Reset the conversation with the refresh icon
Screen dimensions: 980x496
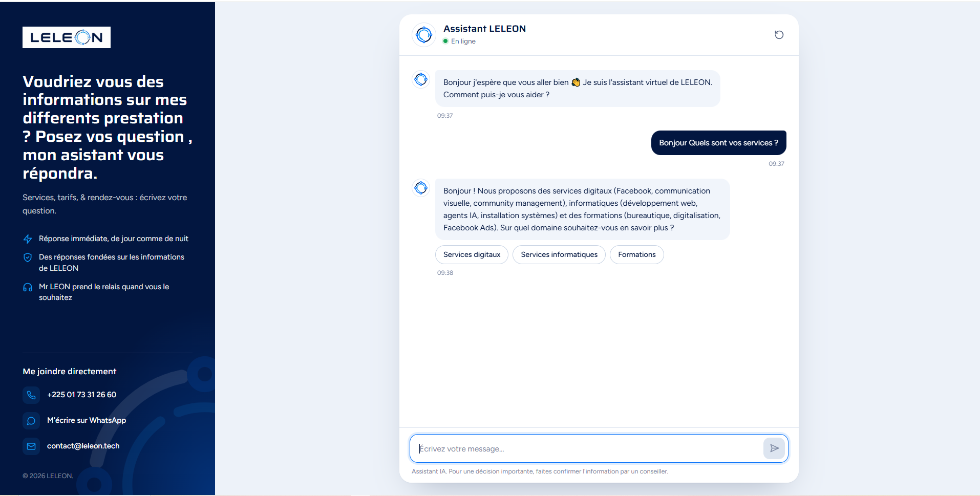[779, 35]
